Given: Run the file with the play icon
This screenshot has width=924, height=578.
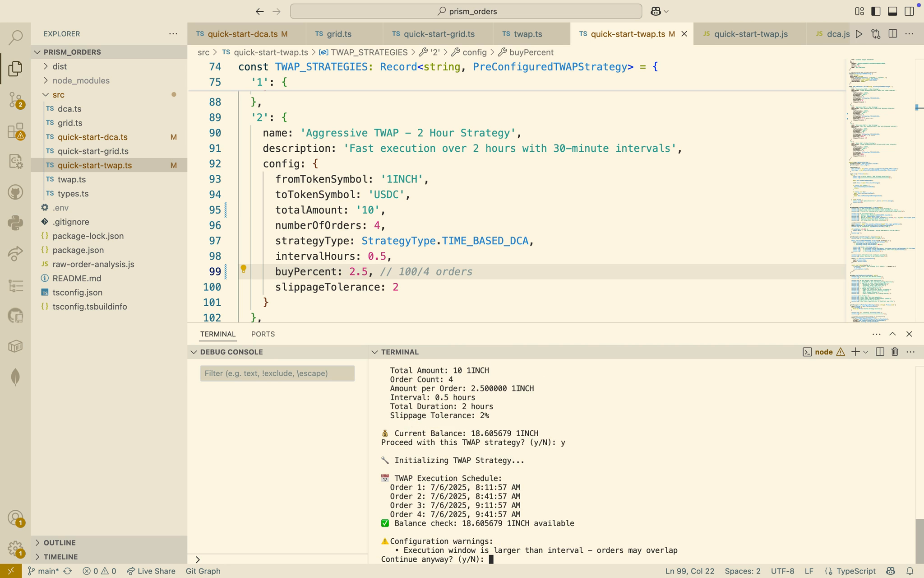Looking at the screenshot, I should coord(859,34).
